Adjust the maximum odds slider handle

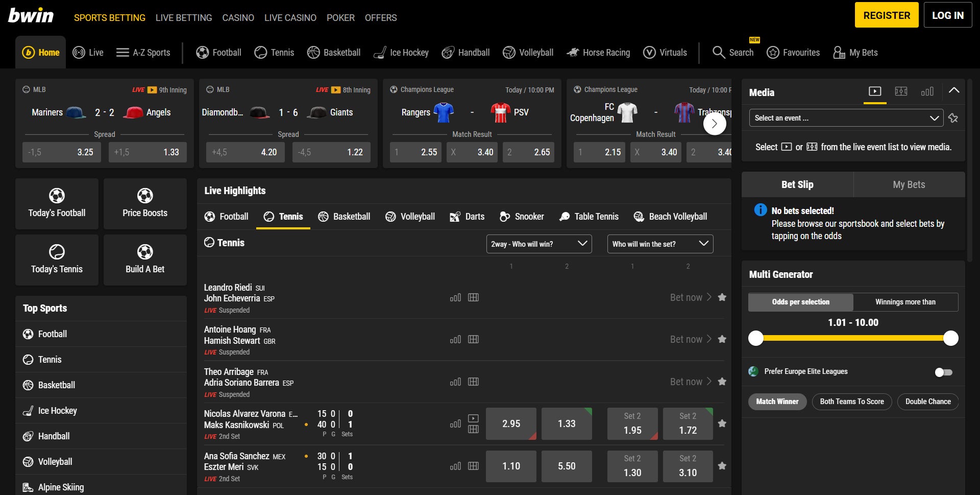[950, 338]
